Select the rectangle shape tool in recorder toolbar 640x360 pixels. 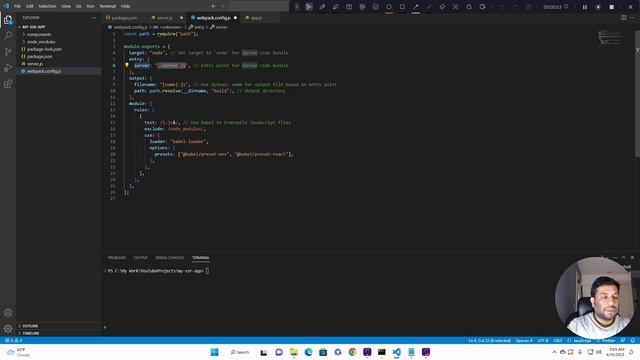pyautogui.click(x=402, y=7)
